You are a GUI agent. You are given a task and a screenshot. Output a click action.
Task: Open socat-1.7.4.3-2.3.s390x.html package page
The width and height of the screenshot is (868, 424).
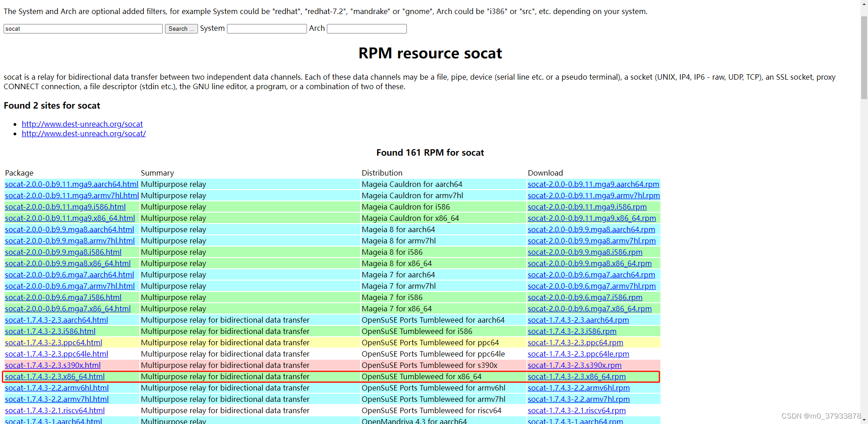(53, 365)
